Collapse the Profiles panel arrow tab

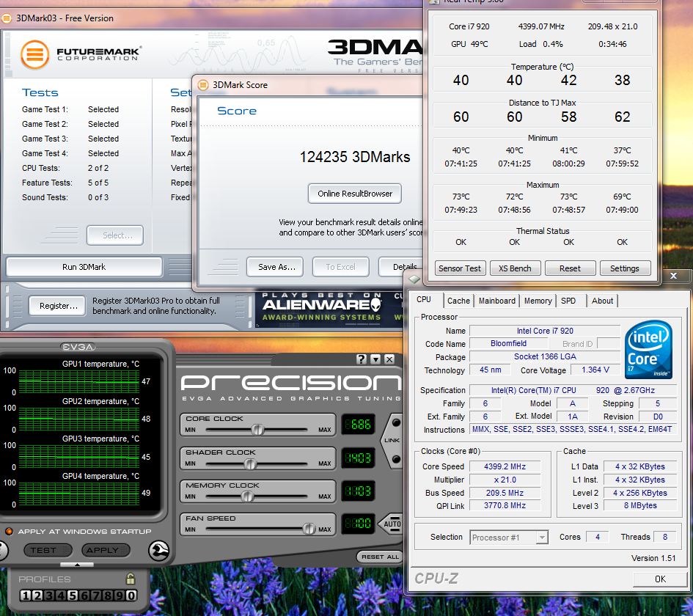pos(77,565)
